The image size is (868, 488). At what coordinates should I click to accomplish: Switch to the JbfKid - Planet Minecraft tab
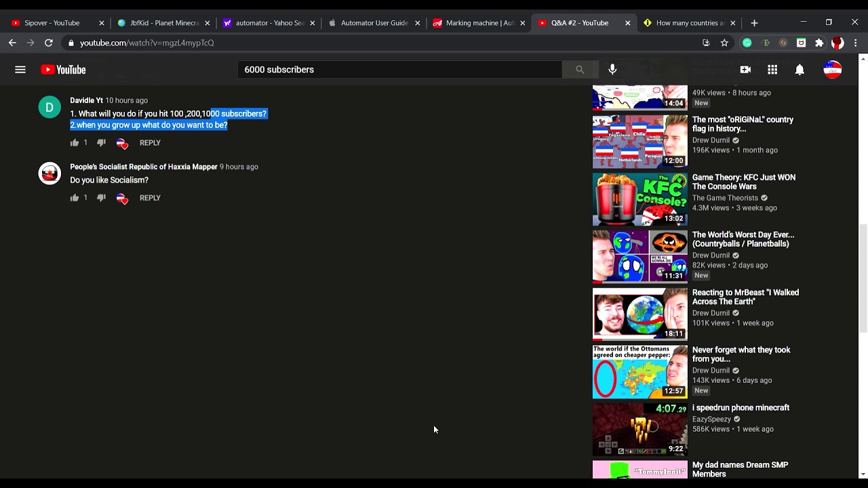pyautogui.click(x=164, y=23)
